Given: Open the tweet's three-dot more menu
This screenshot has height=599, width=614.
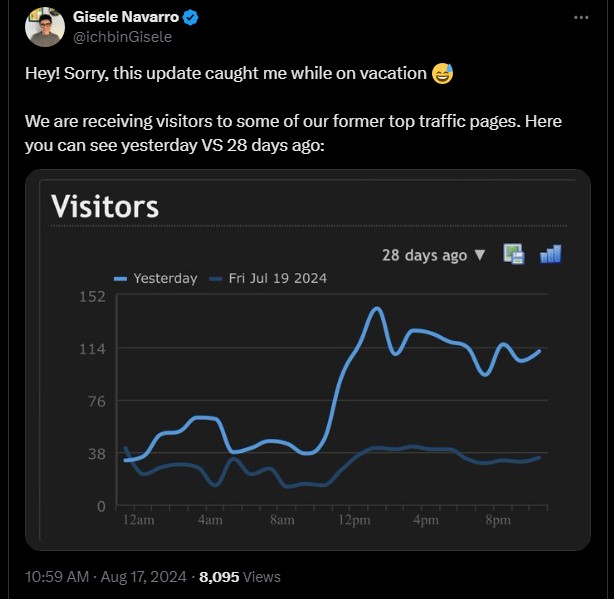Looking at the screenshot, I should pyautogui.click(x=581, y=18).
